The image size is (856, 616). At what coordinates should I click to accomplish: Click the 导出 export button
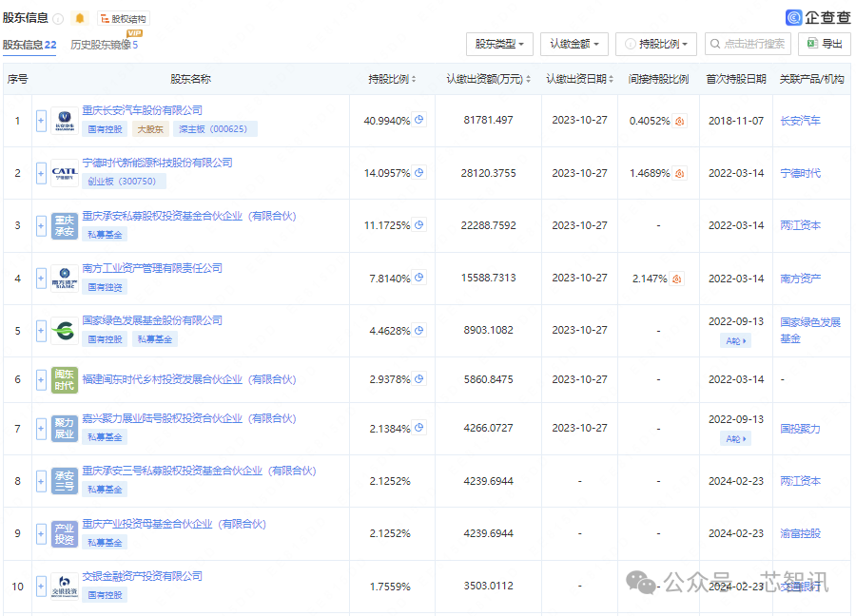825,44
